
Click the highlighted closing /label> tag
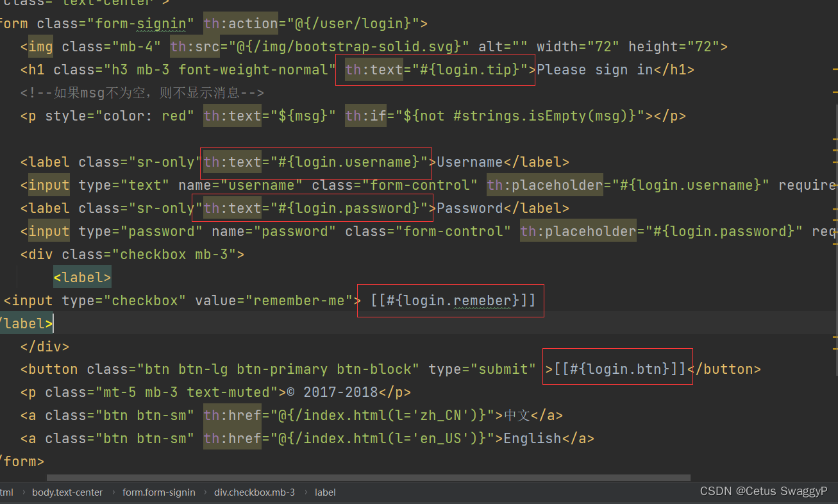26,324
